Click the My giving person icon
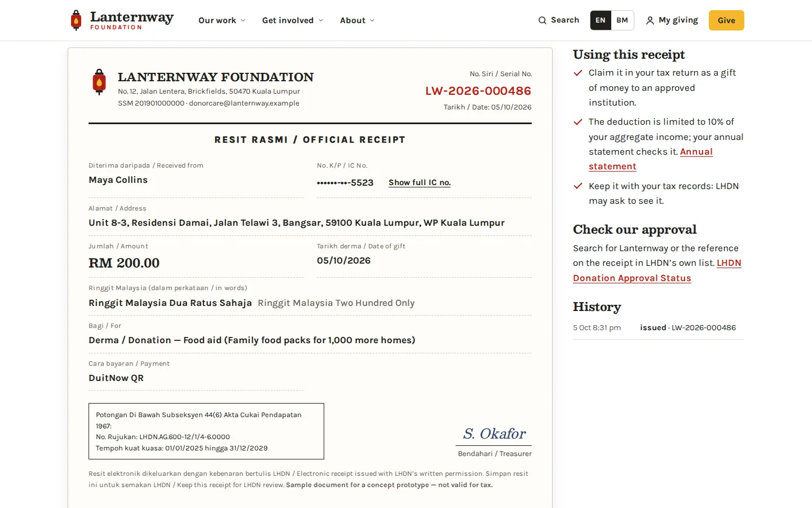The image size is (812, 508). click(650, 20)
